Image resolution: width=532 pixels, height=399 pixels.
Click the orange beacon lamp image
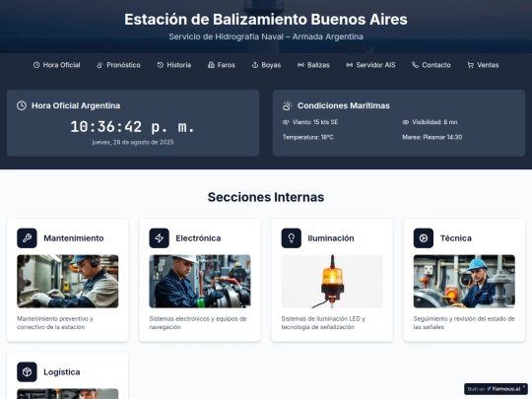[x=332, y=281]
